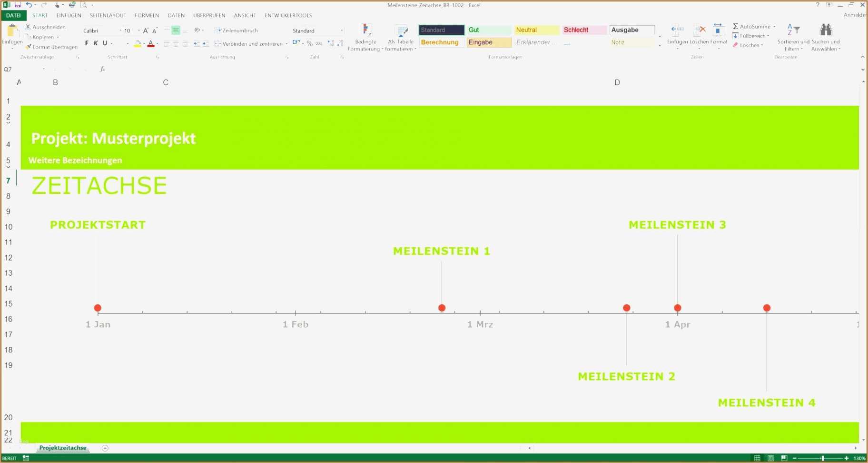Increase the indent

coord(206,43)
